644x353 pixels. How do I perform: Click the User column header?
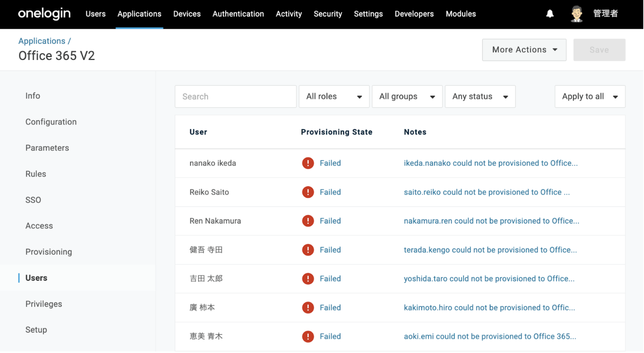coord(198,132)
